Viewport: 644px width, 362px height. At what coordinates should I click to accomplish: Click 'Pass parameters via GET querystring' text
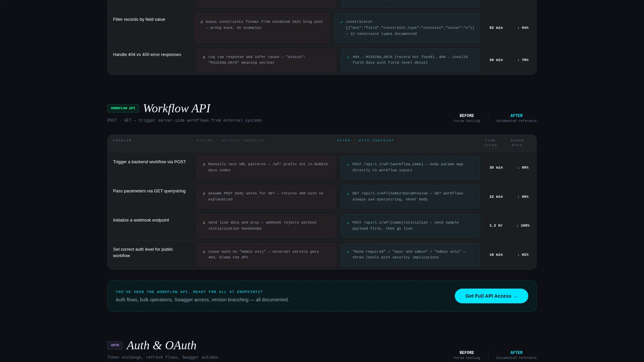click(x=149, y=191)
